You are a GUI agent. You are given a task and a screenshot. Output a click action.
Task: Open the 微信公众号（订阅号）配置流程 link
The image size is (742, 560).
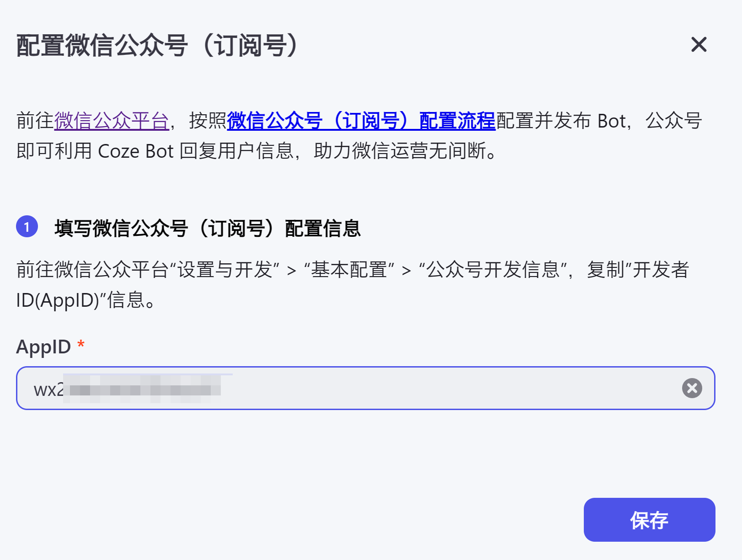(x=361, y=121)
